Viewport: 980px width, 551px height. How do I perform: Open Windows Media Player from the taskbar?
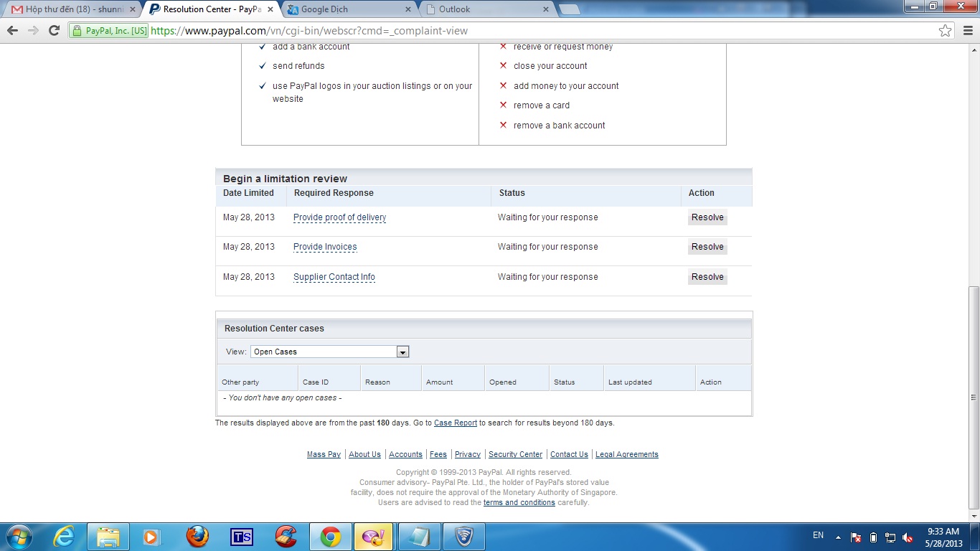[151, 537]
